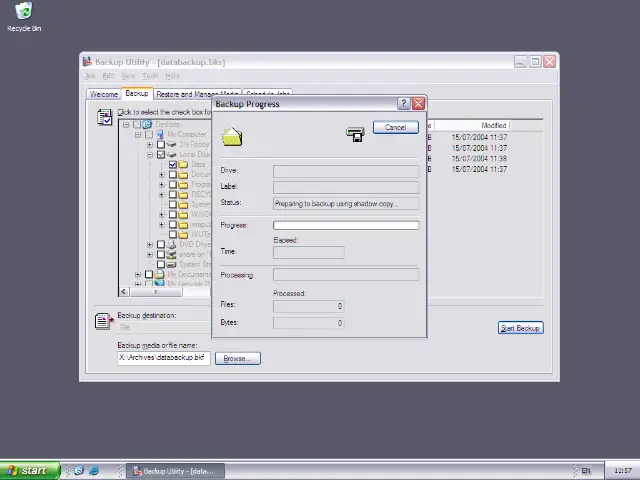640x480 pixels.
Task: Click the checklist icon above the tree
Action: click(x=104, y=117)
